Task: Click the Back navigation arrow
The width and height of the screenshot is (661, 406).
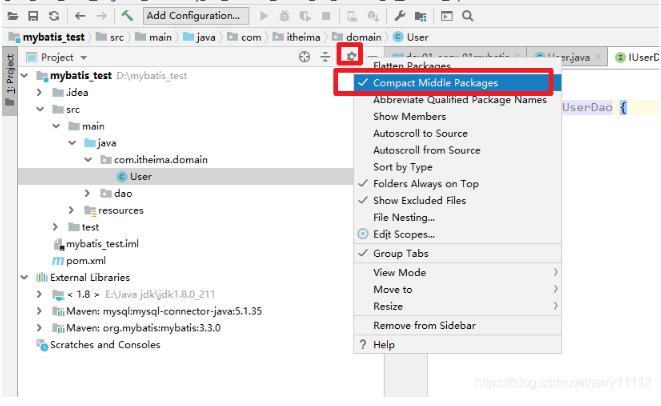Action: coord(80,16)
